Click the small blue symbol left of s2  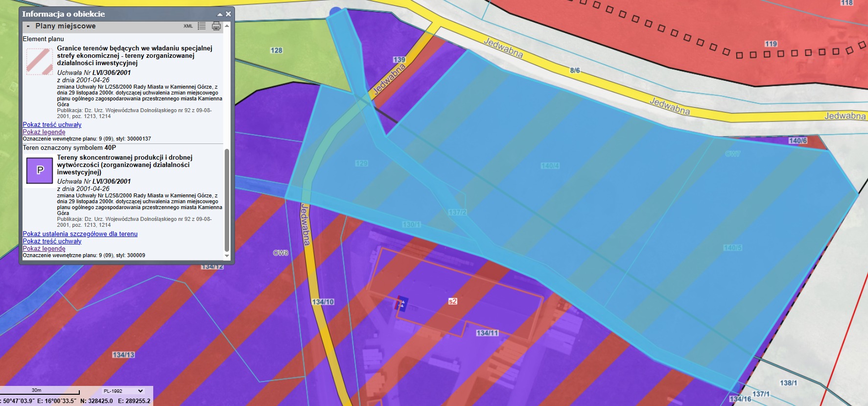pyautogui.click(x=401, y=304)
